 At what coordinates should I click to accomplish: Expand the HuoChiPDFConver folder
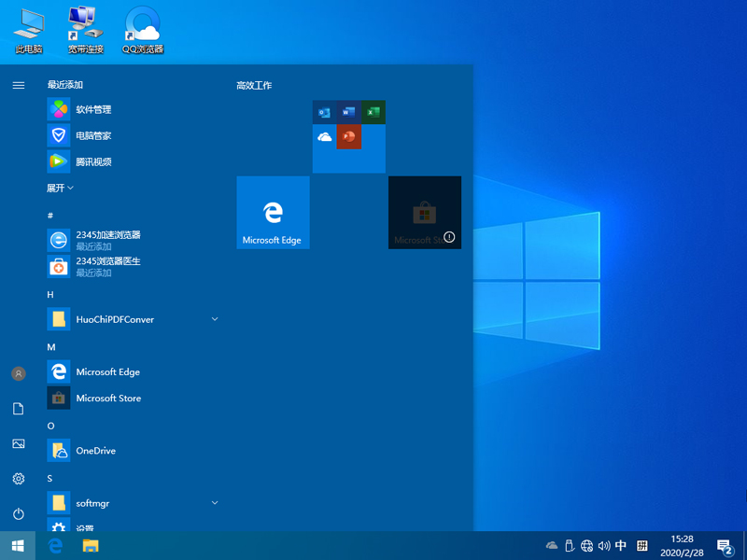215,318
